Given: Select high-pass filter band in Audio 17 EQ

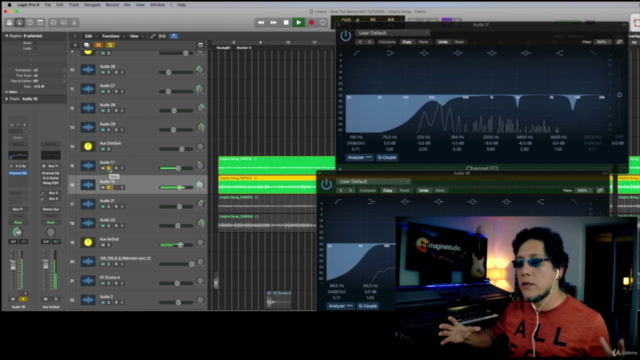Looking at the screenshot, I should coord(357,53).
